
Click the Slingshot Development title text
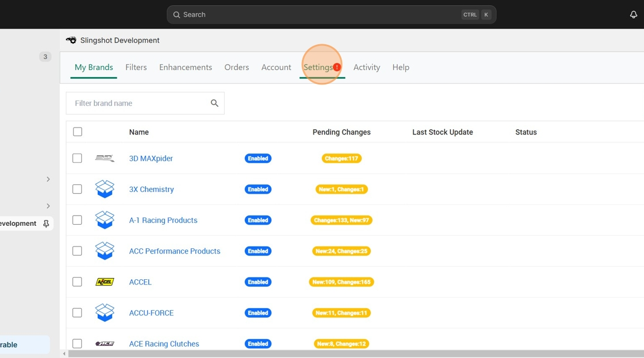[120, 40]
